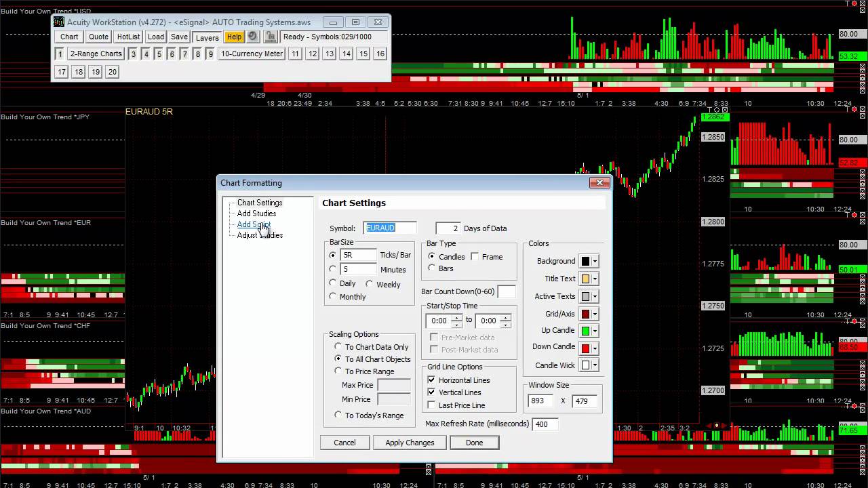Open the Title Text color dropdown
The width and height of the screenshot is (868, 488).
595,279
